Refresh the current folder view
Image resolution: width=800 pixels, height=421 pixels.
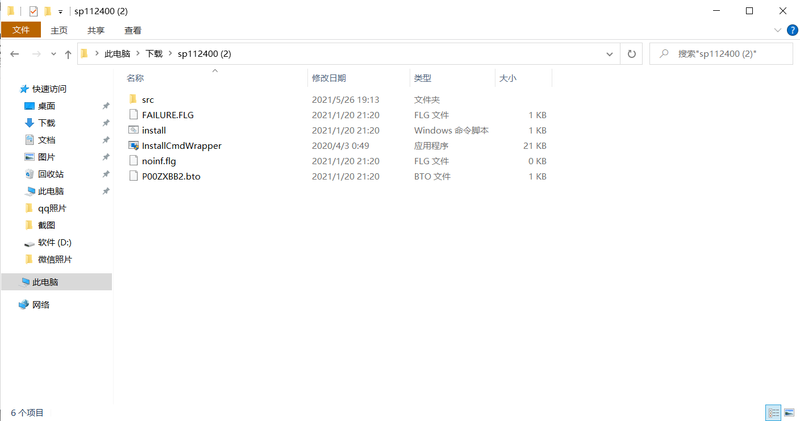pyautogui.click(x=631, y=54)
